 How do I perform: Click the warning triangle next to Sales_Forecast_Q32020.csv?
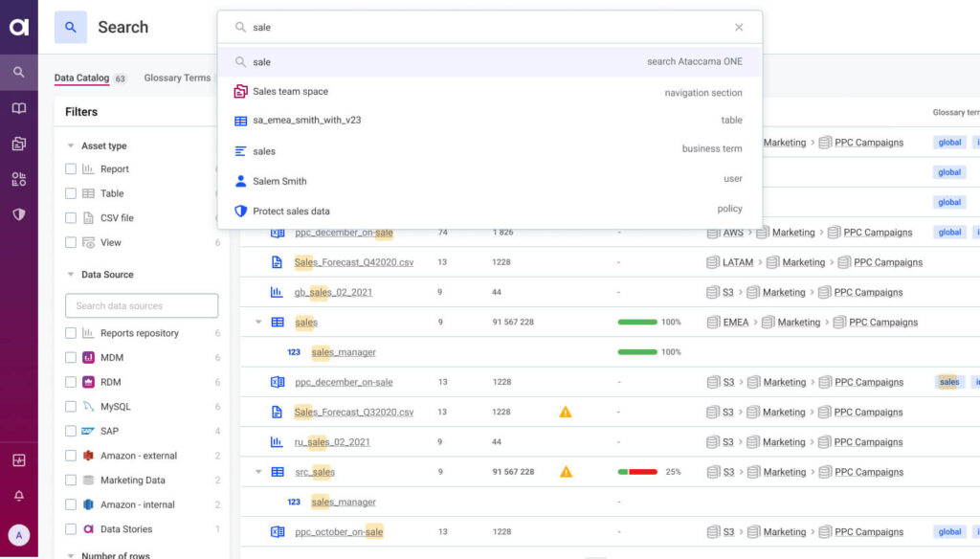pos(565,412)
